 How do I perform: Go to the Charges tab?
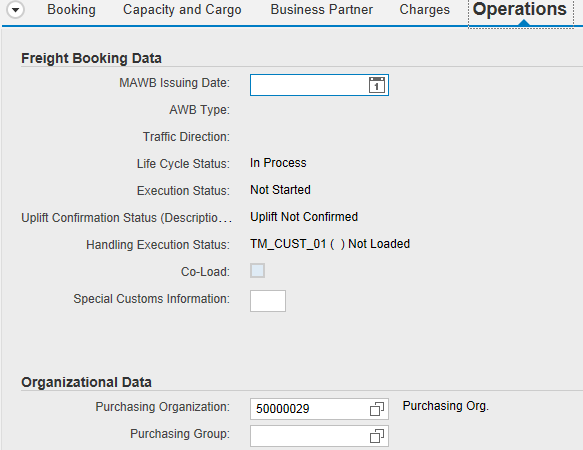click(x=425, y=10)
